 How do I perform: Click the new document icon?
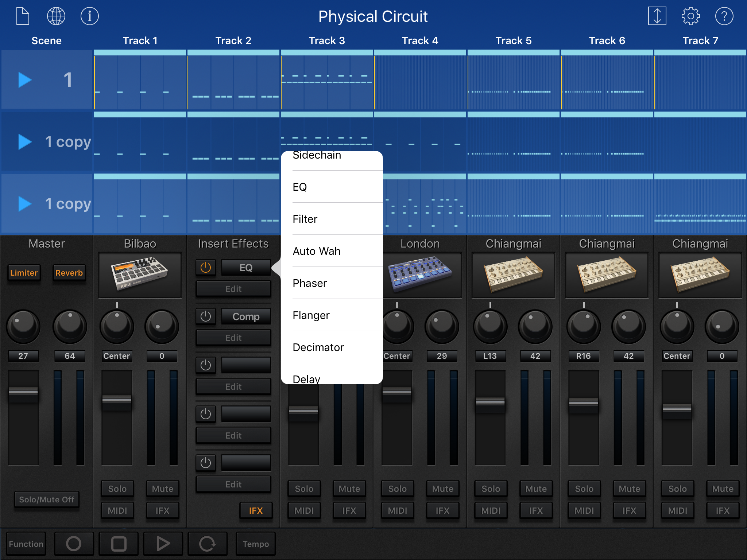point(23,16)
